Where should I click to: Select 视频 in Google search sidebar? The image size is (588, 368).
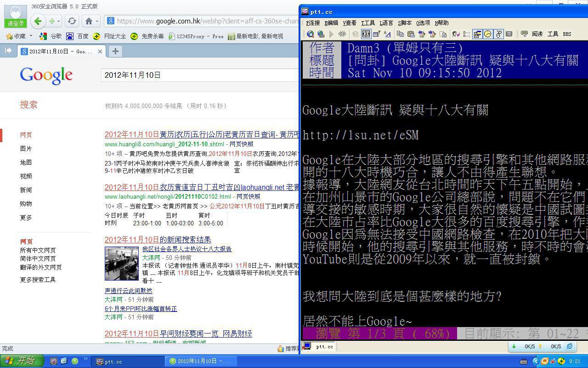tap(26, 176)
